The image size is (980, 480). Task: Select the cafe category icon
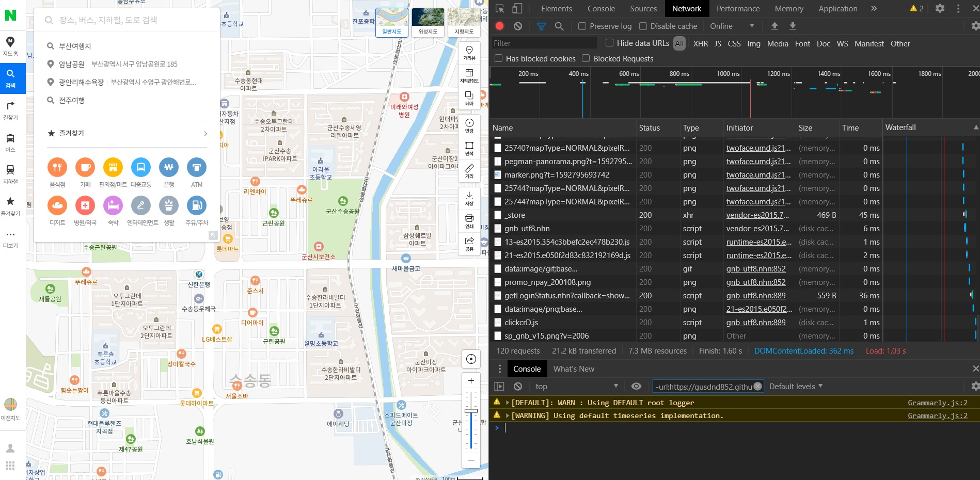85,167
